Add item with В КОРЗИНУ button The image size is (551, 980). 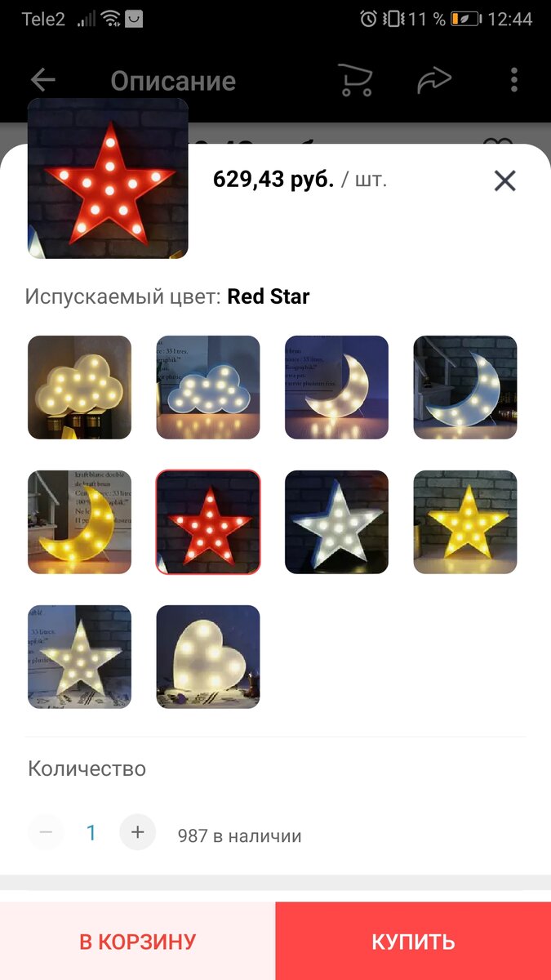[x=138, y=941]
